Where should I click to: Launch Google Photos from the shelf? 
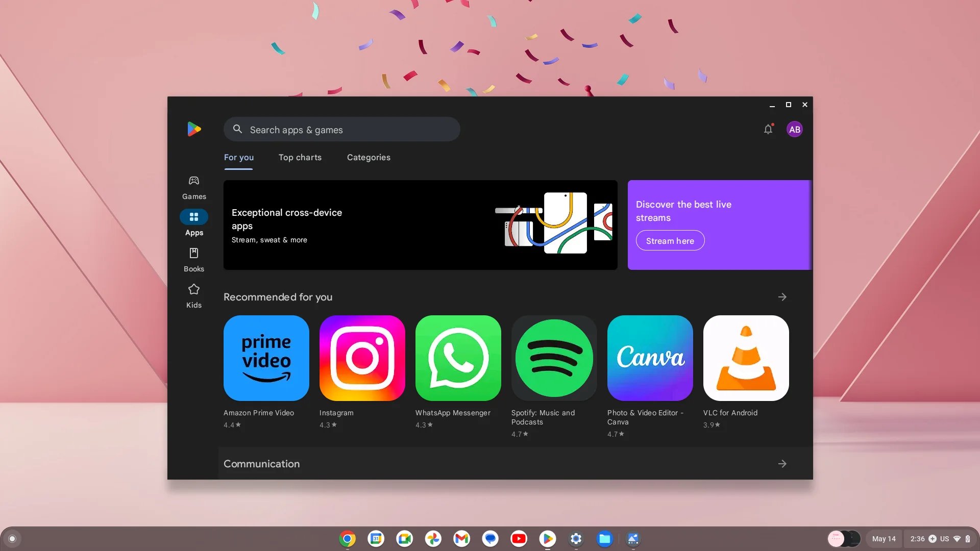pyautogui.click(x=433, y=539)
